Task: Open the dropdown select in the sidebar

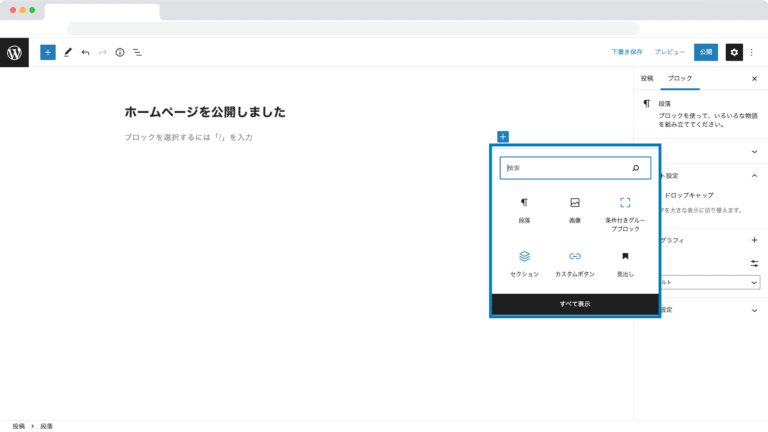Action: tap(708, 283)
